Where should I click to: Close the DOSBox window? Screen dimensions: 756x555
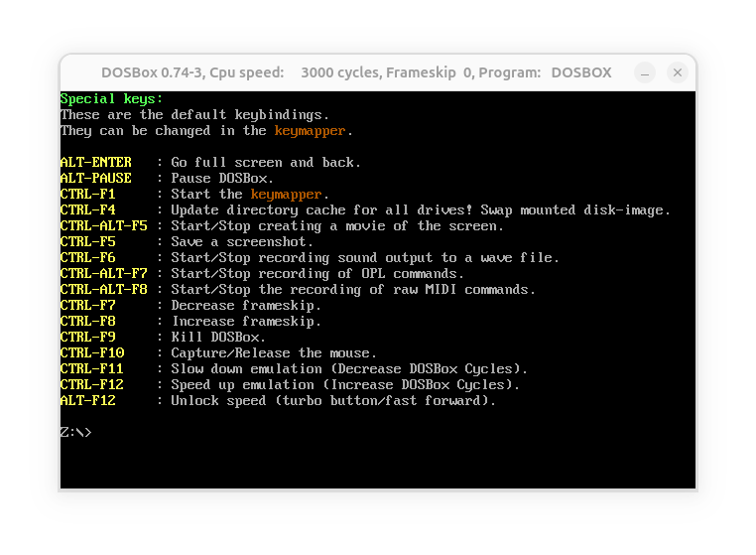pyautogui.click(x=677, y=72)
